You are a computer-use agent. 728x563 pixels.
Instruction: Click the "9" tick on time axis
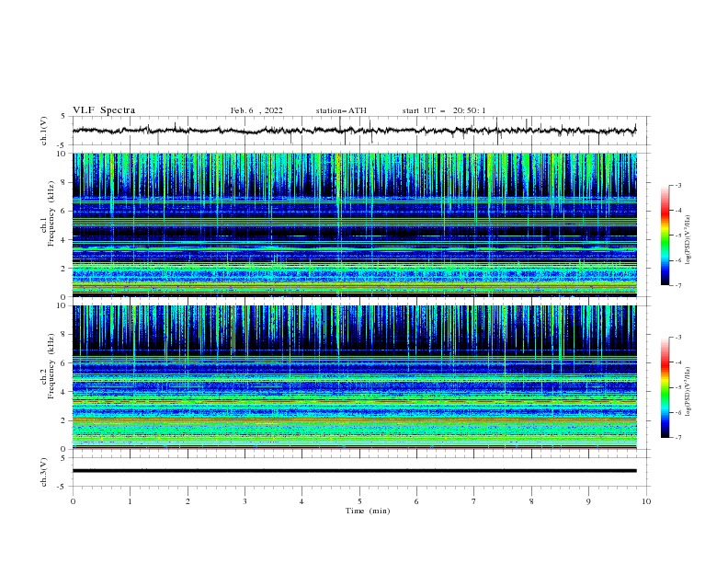point(588,501)
